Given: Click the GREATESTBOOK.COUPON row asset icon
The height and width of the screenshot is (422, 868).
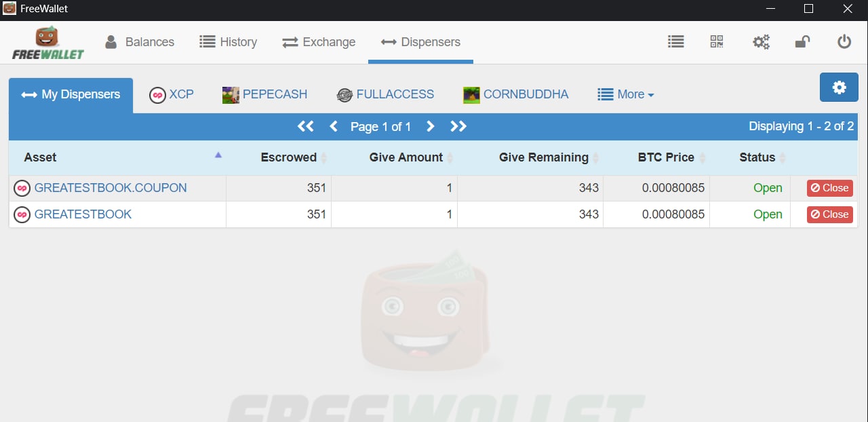Looking at the screenshot, I should tap(22, 188).
